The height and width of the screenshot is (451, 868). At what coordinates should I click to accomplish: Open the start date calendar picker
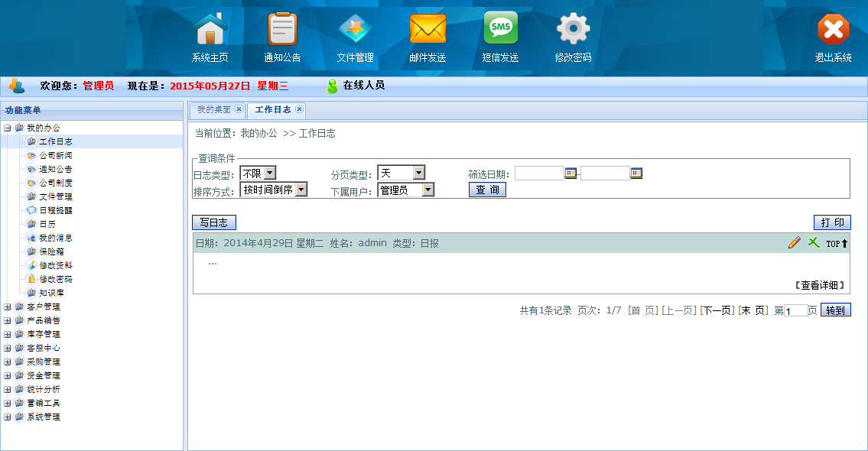click(570, 174)
